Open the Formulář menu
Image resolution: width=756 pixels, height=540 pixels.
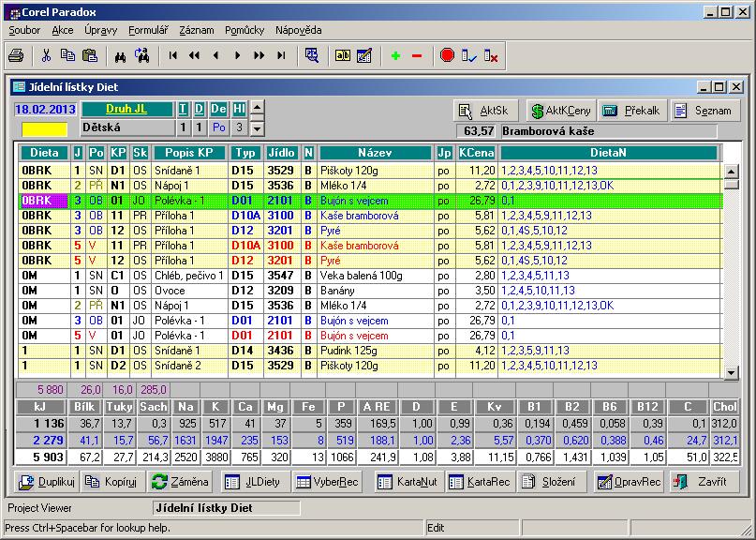(x=148, y=30)
